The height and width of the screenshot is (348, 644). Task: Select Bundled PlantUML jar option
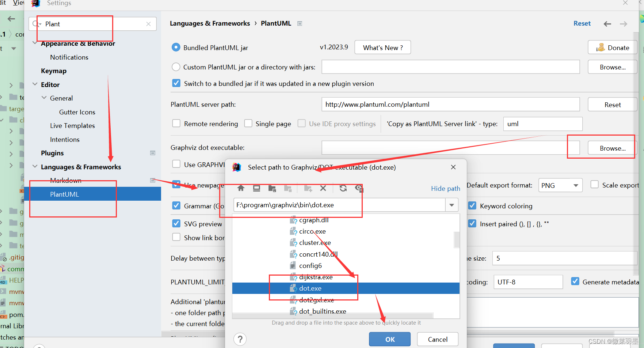pyautogui.click(x=176, y=47)
